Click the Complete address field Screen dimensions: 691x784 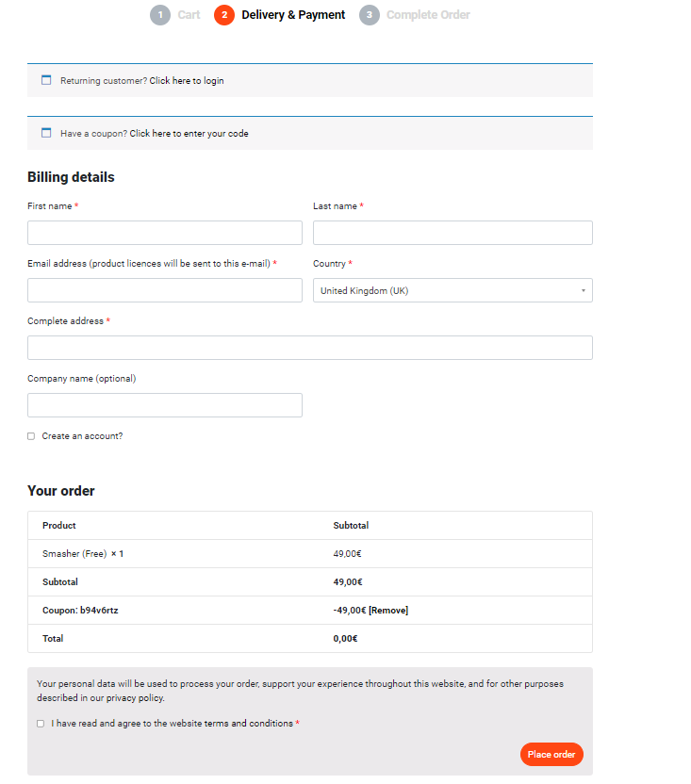[310, 348]
